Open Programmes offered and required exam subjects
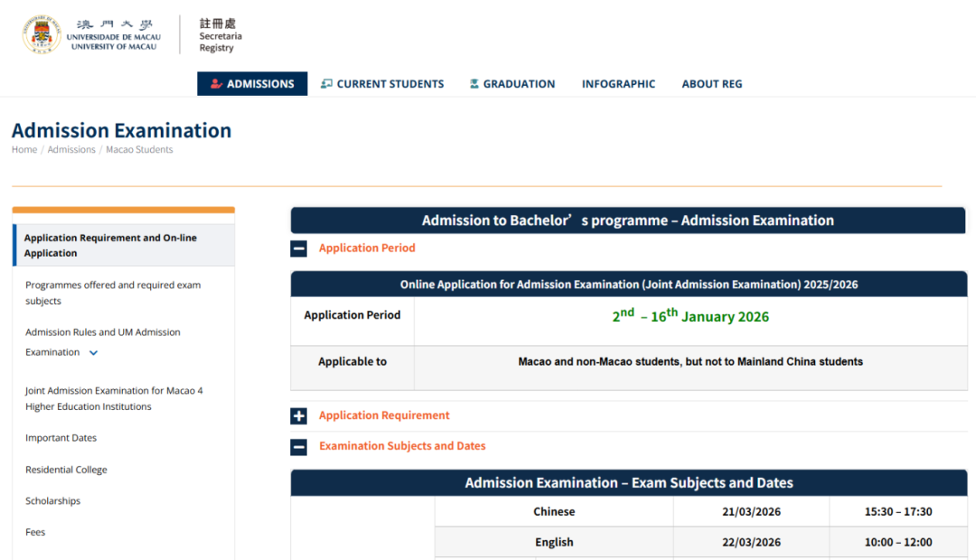 (113, 293)
